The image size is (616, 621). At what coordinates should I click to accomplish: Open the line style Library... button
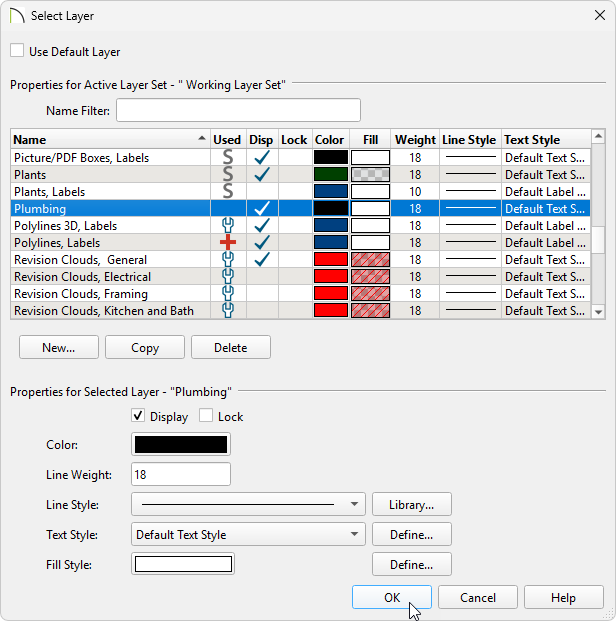pyautogui.click(x=412, y=504)
